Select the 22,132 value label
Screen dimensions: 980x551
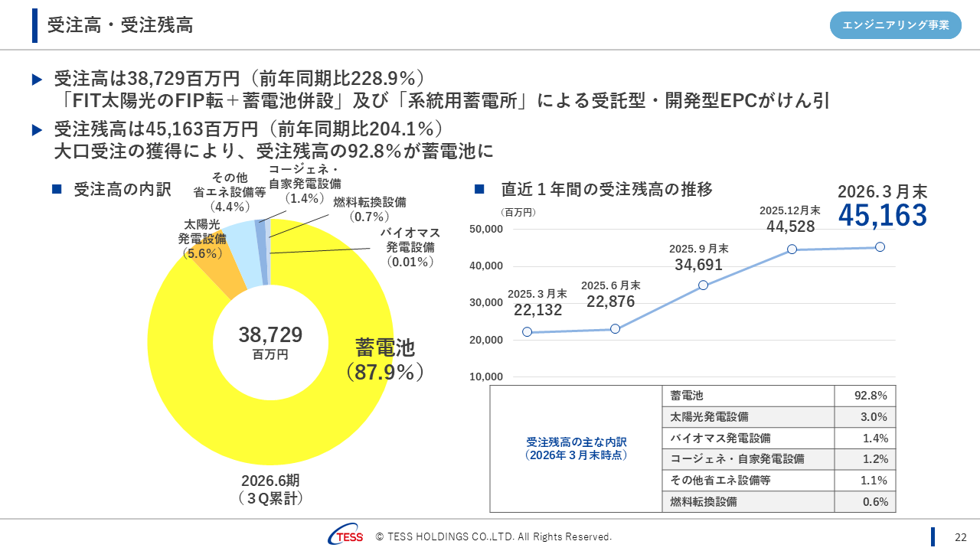coord(537,310)
